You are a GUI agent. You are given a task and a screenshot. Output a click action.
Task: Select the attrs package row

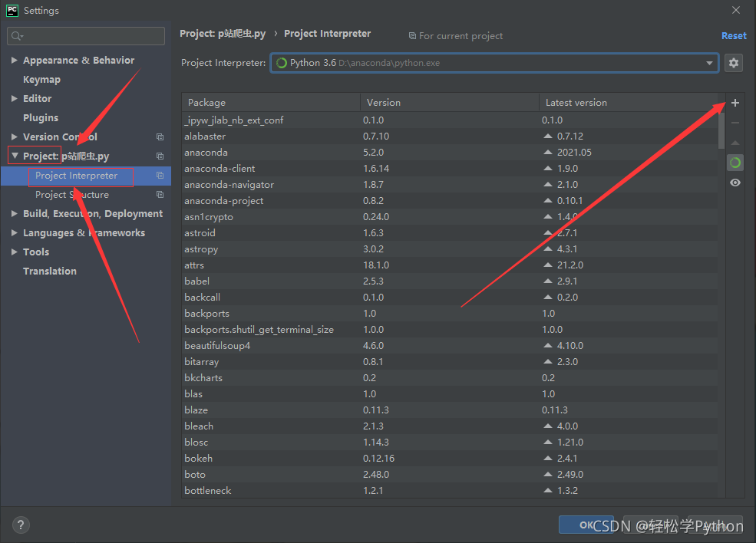(x=449, y=265)
